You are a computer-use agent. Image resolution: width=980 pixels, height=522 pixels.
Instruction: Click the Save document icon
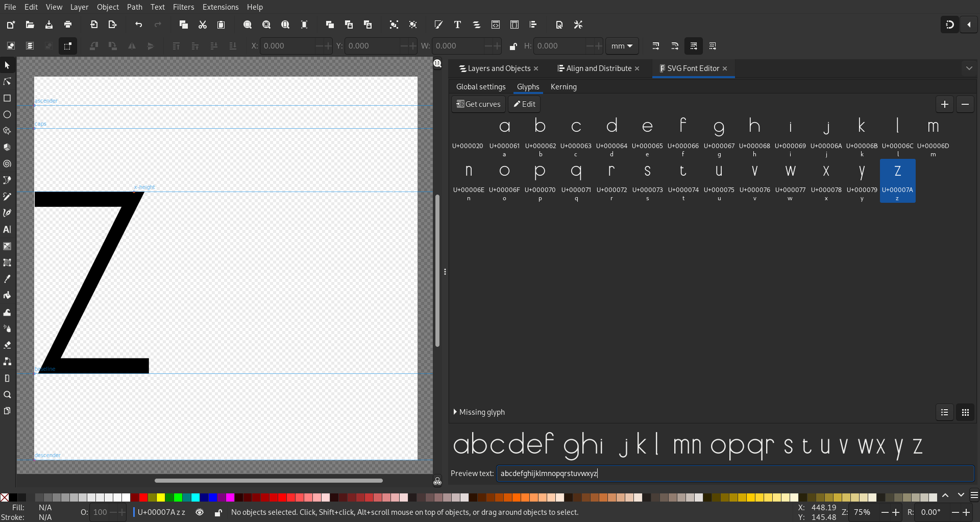[x=49, y=25]
